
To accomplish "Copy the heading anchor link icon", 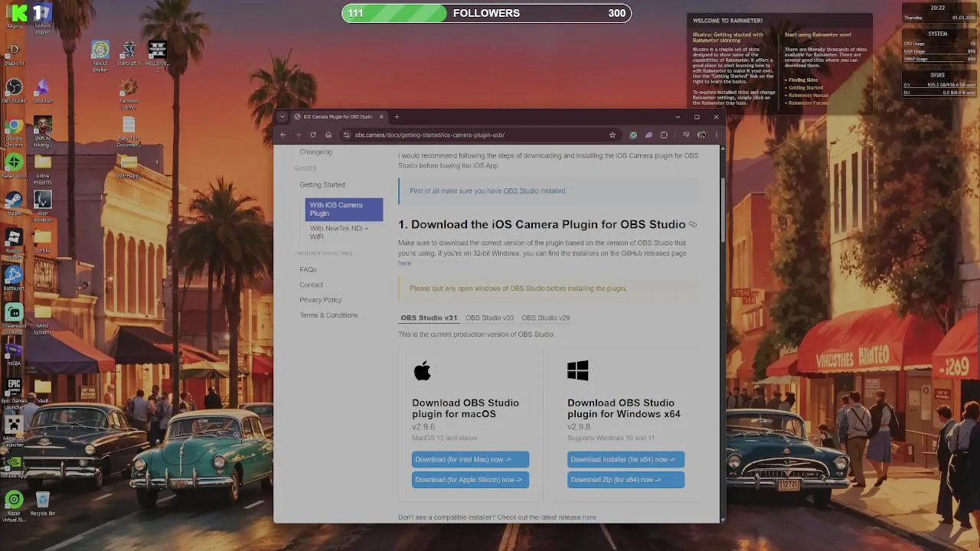I will pos(693,224).
